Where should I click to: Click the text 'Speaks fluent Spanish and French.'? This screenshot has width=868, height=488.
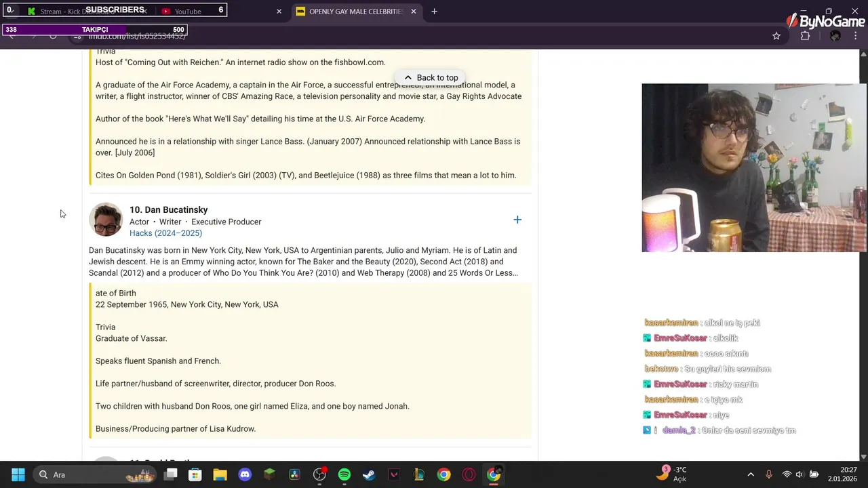(x=158, y=361)
